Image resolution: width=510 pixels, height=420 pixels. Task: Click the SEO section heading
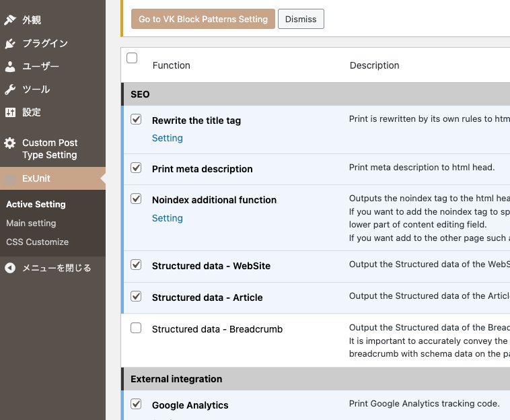click(140, 94)
